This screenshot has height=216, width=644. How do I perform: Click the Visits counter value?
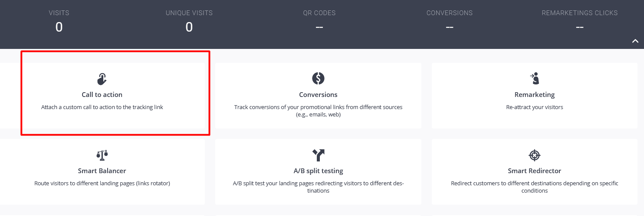coord(59,27)
